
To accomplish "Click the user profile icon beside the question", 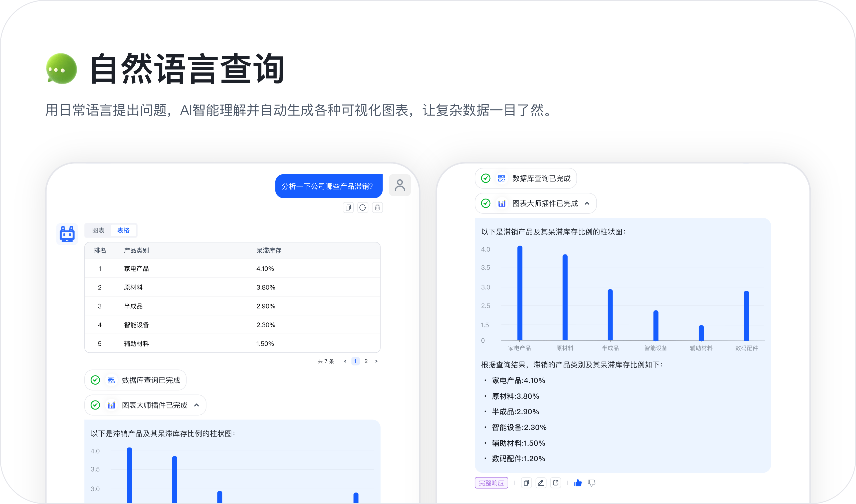I will (x=400, y=185).
